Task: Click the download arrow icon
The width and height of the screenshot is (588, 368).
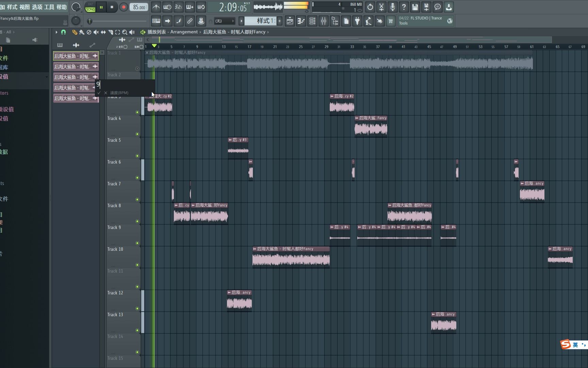Action: [x=449, y=7]
